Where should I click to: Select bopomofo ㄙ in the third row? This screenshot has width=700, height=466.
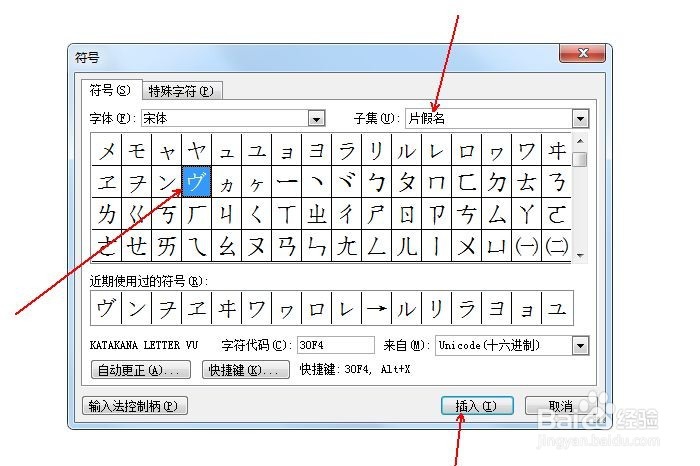tap(496, 213)
